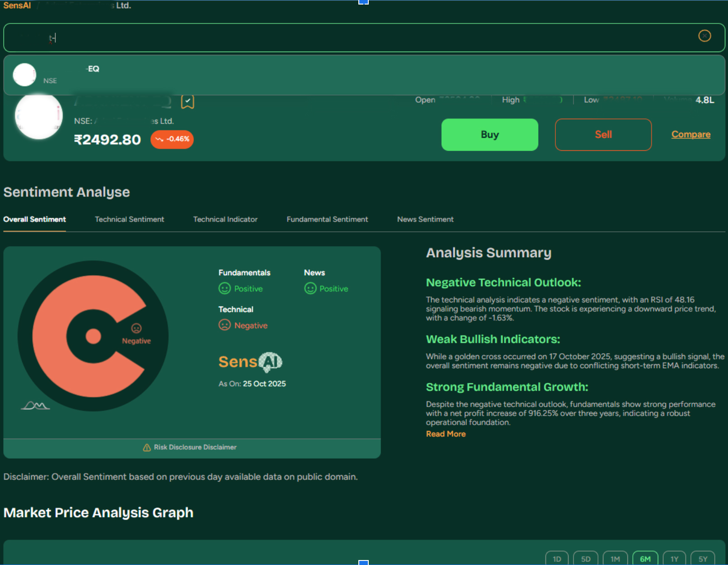
Task: Click the Risk Disclosure warning icon
Action: pos(147,447)
